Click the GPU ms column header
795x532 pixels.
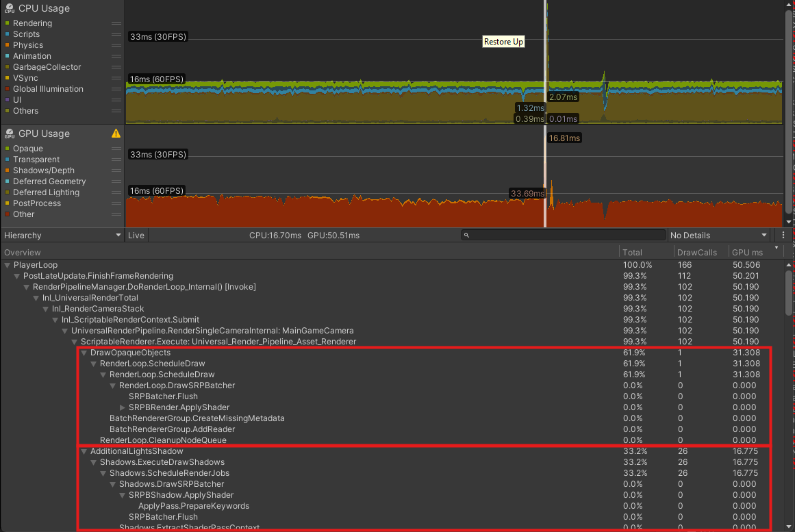click(x=746, y=251)
